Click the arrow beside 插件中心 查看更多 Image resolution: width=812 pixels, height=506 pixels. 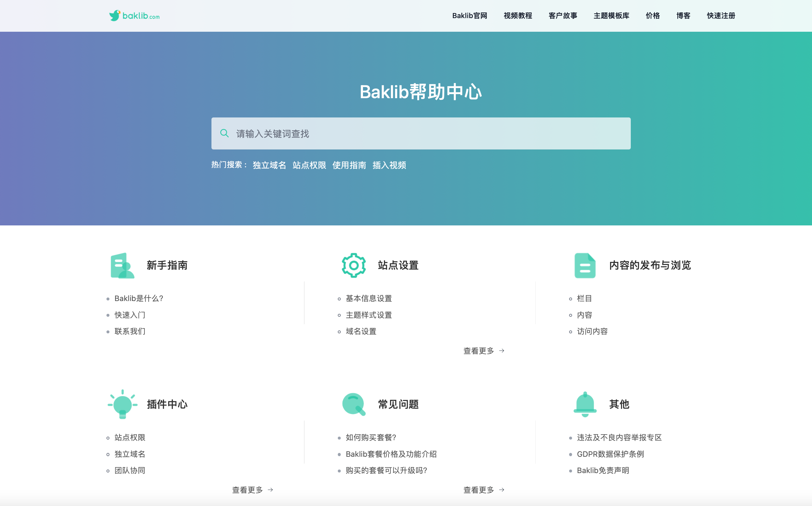coord(270,490)
